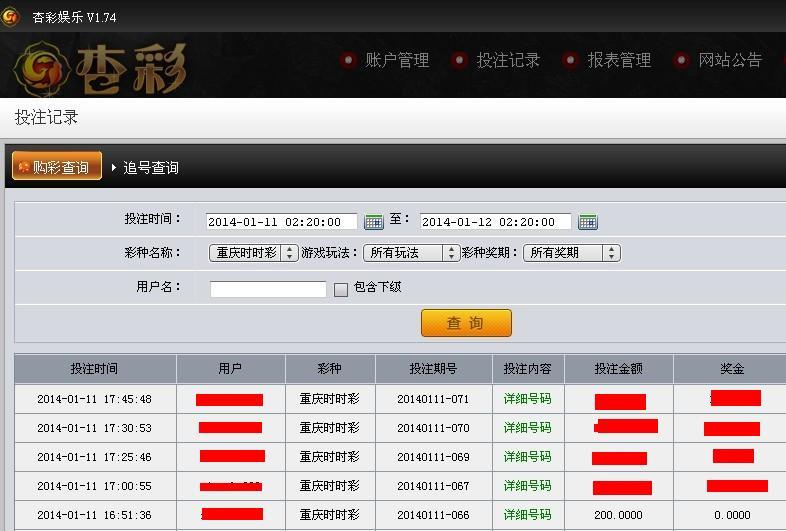This screenshot has height=531, width=786.
Task: Click red bullet beside 网站公告
Action: coord(681,60)
